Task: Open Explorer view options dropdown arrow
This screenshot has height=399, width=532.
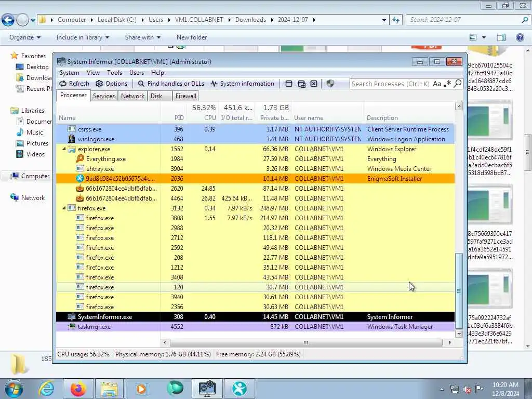Action: (x=484, y=37)
